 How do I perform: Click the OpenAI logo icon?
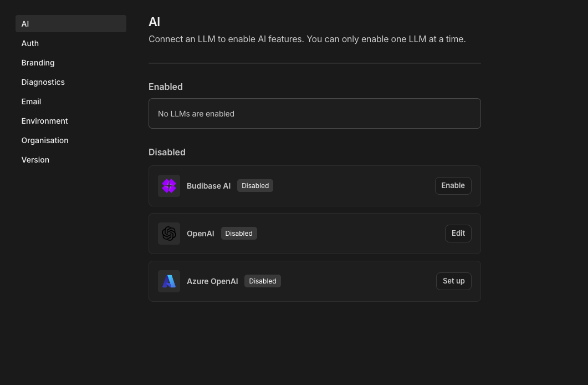coord(168,234)
